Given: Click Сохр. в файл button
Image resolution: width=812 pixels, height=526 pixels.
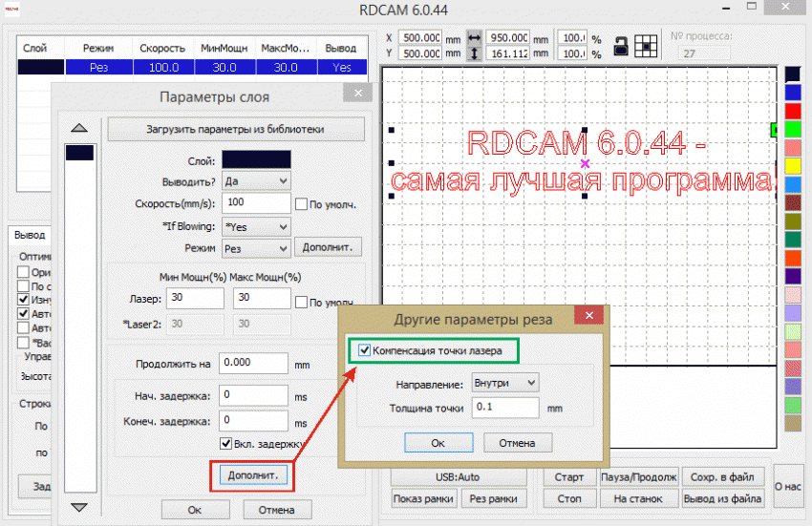Looking at the screenshot, I should coord(722,476).
